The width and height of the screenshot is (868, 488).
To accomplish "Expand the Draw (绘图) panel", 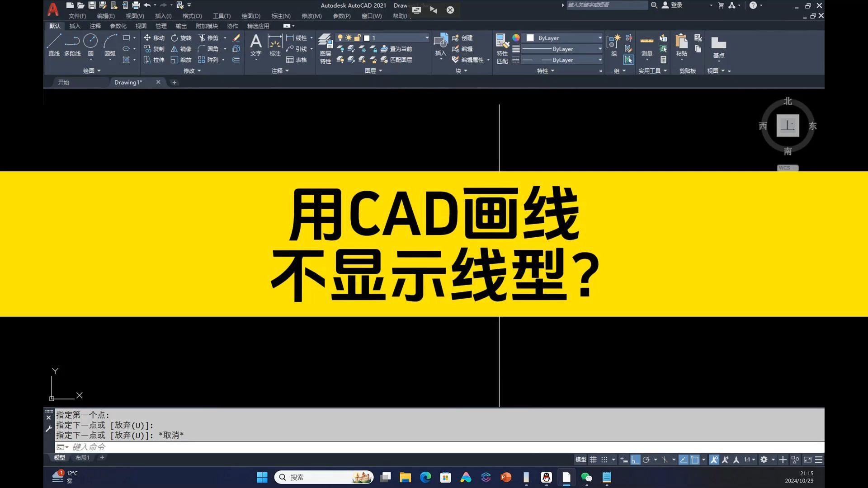I will (x=92, y=71).
